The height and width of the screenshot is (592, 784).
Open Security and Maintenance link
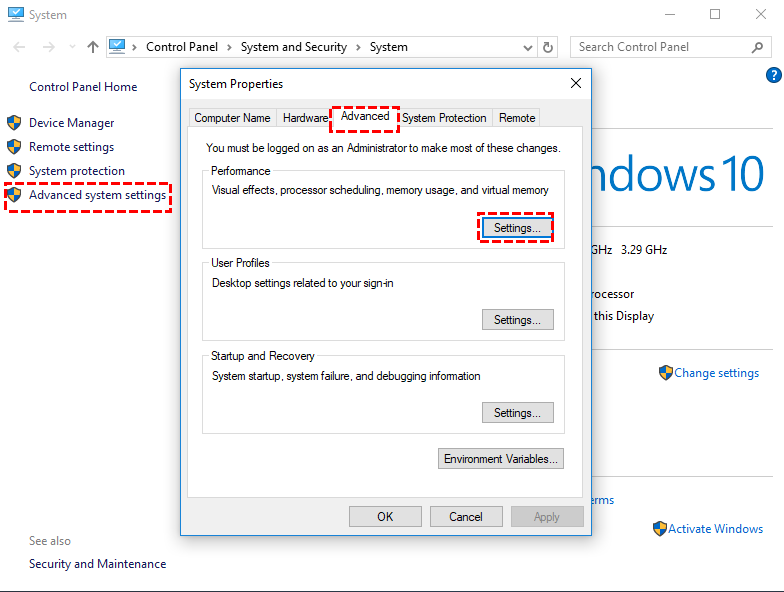click(98, 564)
